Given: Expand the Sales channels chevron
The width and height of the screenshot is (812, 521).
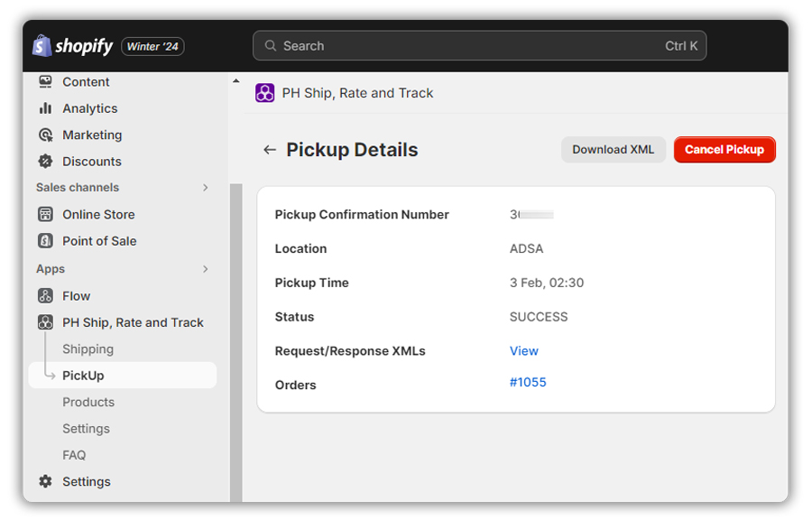Looking at the screenshot, I should [206, 187].
